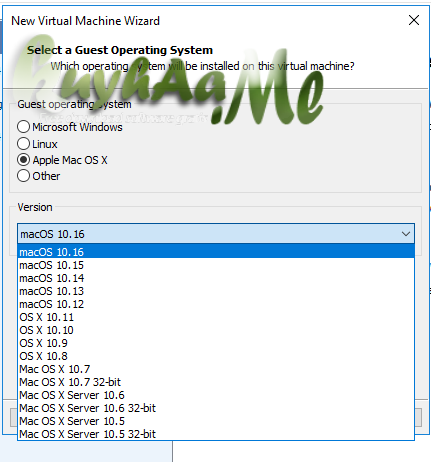Select the Apple Mac OS X option

click(x=23, y=160)
